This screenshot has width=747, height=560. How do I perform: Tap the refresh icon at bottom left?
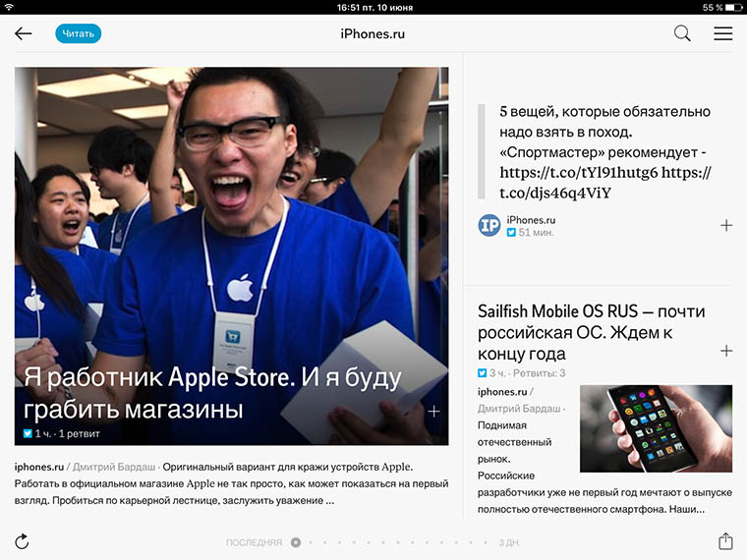pyautogui.click(x=22, y=541)
